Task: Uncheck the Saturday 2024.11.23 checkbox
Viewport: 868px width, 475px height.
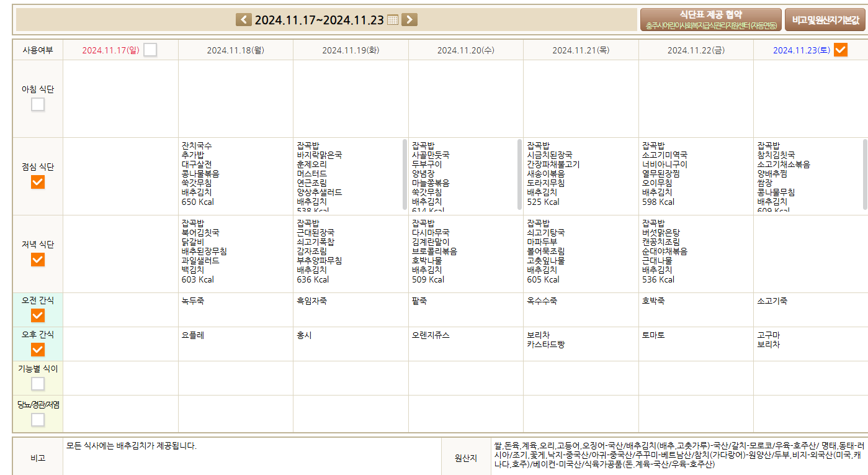Action: tap(840, 50)
